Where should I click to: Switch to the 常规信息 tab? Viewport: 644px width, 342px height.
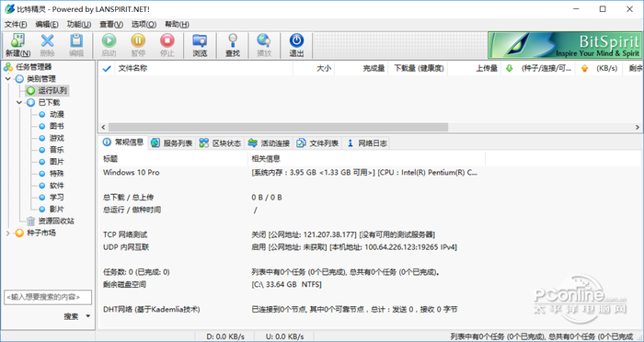point(122,142)
